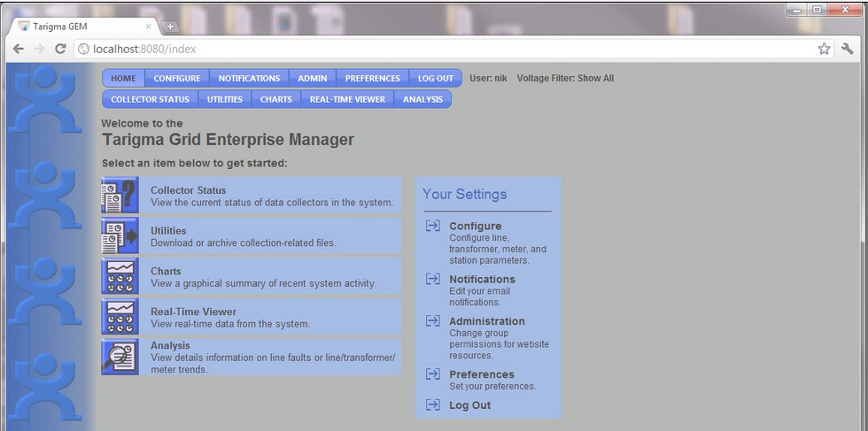Go back with browser back arrow
This screenshot has width=868, height=431.
(19, 49)
